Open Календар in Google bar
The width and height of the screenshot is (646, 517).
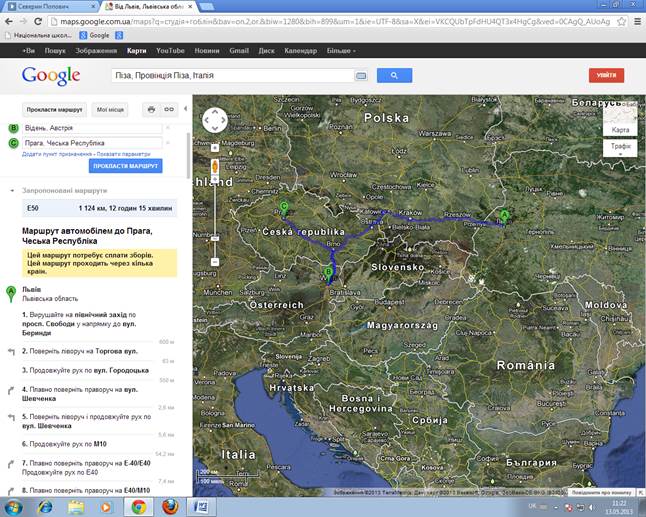coord(300,51)
